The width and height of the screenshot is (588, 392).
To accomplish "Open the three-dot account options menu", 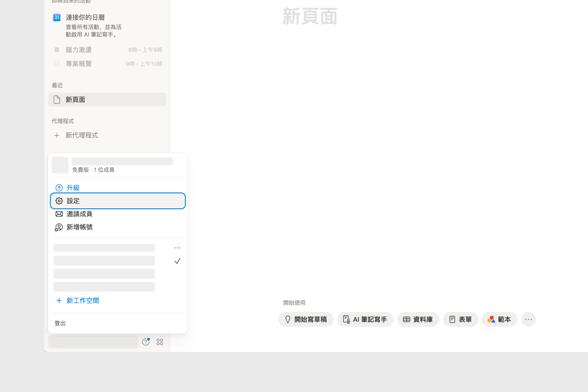I will (x=177, y=248).
